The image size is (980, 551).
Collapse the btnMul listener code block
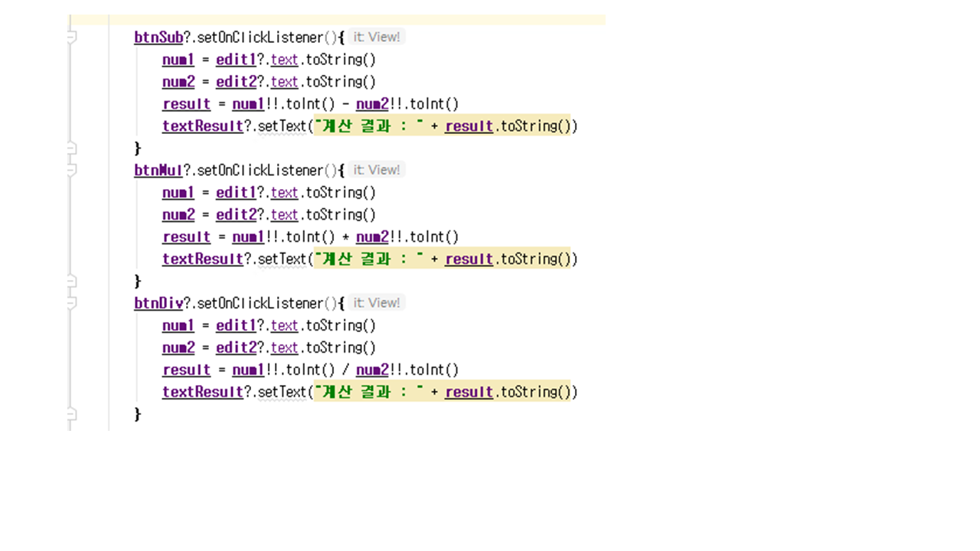tap(70, 170)
